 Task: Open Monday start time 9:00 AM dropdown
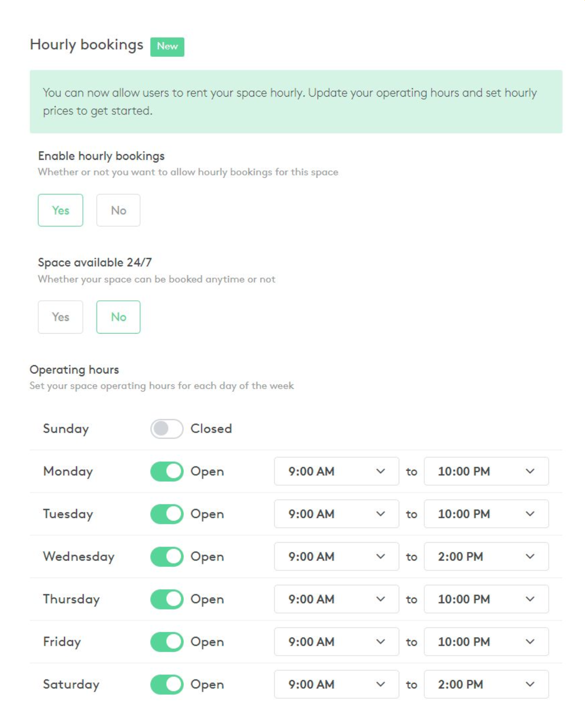336,471
